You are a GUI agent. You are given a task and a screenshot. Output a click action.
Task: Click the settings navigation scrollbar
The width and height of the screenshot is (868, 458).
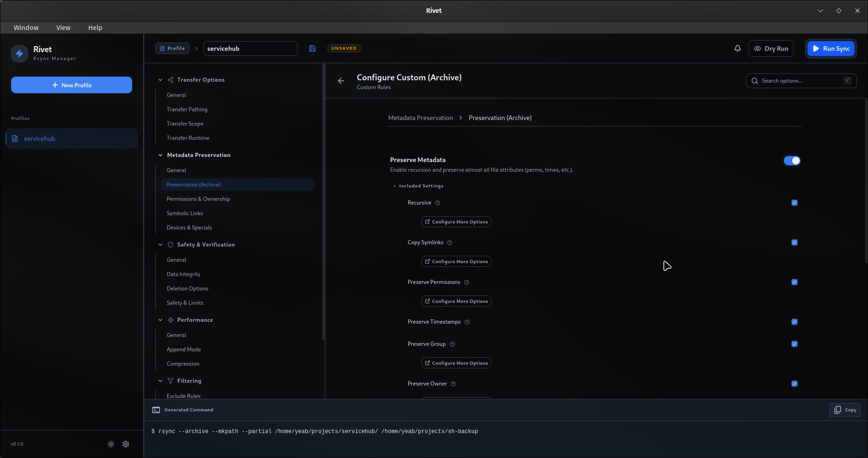coord(324,202)
